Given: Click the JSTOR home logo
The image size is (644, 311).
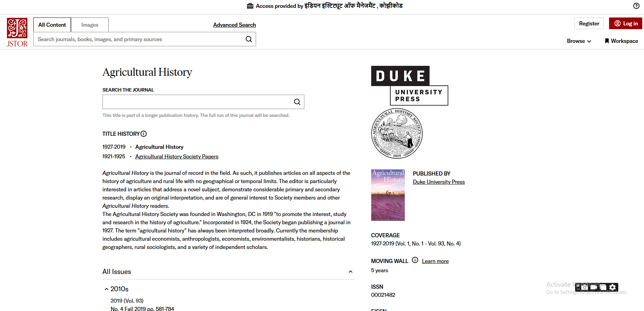Looking at the screenshot, I should tap(17, 33).
